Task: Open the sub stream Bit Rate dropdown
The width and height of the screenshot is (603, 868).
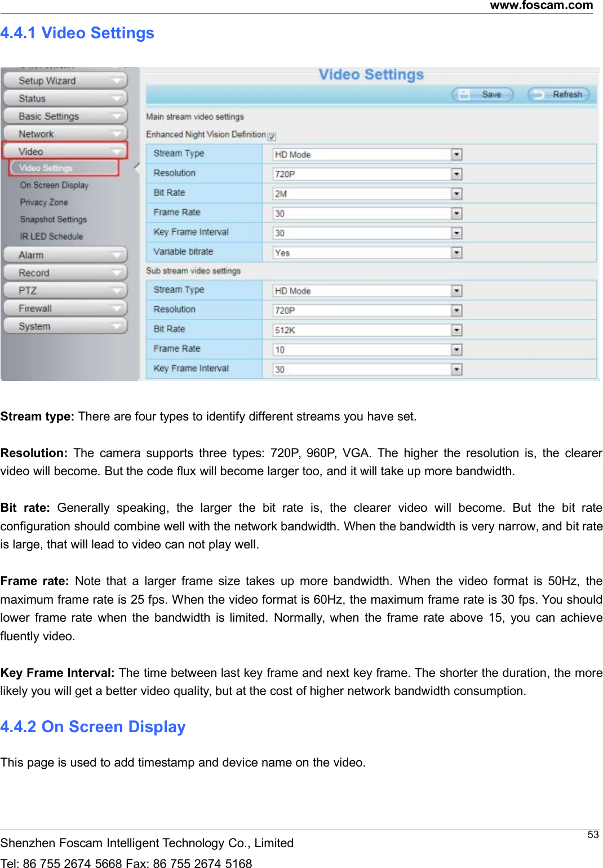Action: pyautogui.click(x=456, y=330)
